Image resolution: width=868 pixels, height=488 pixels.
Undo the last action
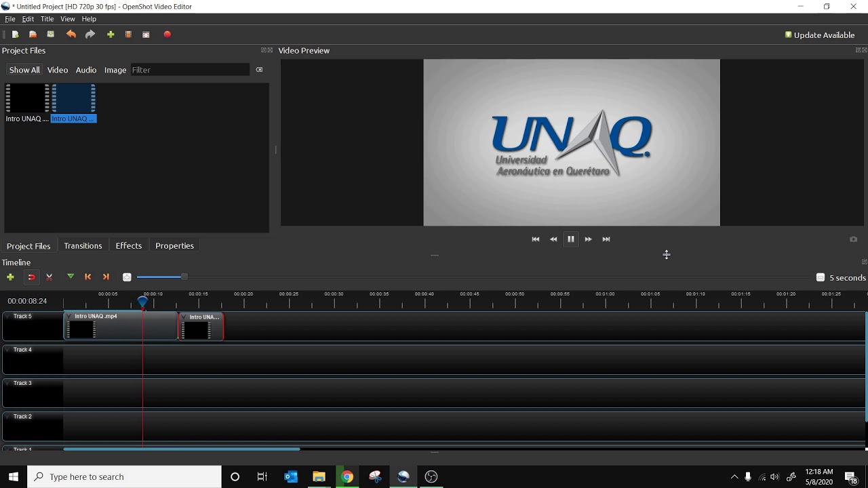(71, 35)
